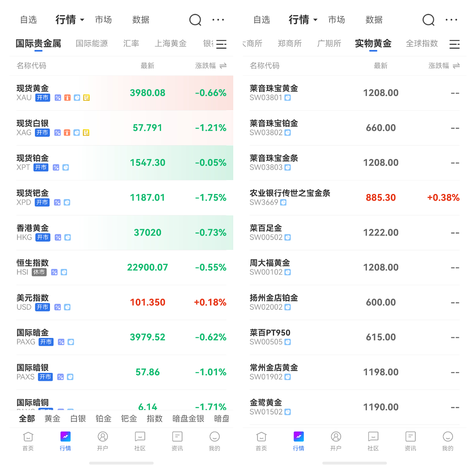This screenshot has height=476, width=476.
Task: Switch to the 郑商所 tab
Action: (290, 43)
